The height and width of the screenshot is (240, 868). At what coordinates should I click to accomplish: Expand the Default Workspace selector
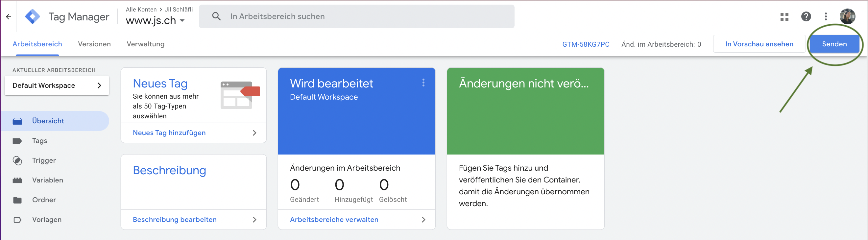pos(57,85)
